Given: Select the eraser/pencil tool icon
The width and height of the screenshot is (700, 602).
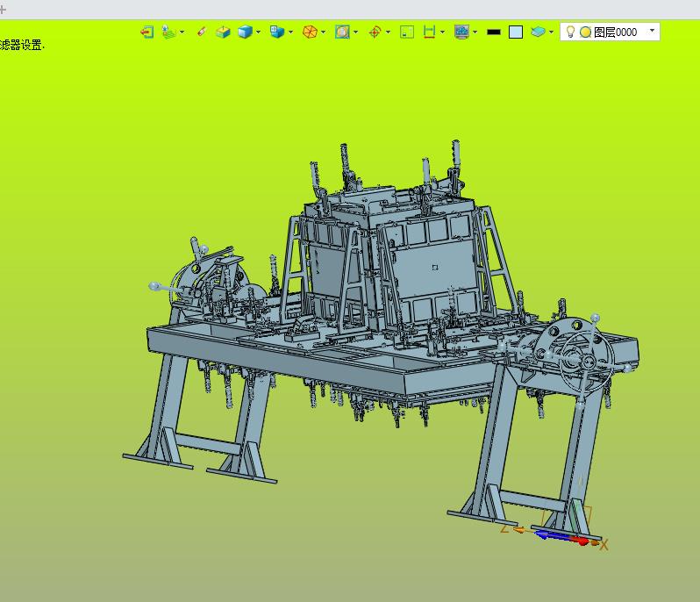Looking at the screenshot, I should (202, 32).
